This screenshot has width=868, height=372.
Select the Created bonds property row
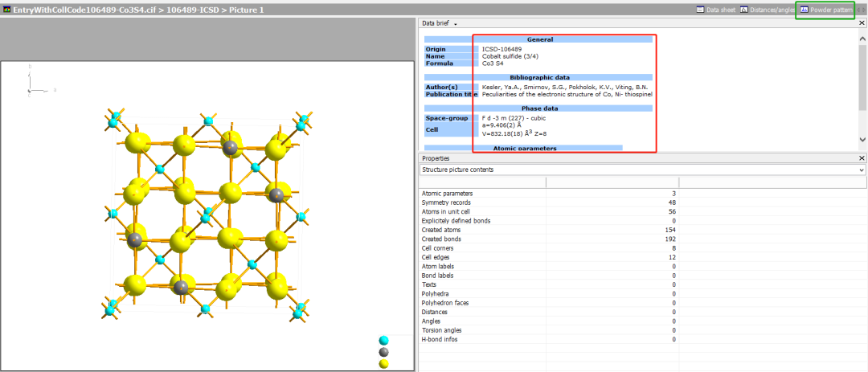442,239
